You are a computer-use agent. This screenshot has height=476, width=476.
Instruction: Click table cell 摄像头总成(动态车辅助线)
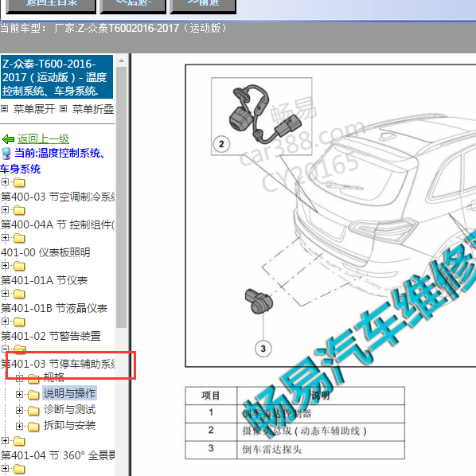(x=321, y=431)
